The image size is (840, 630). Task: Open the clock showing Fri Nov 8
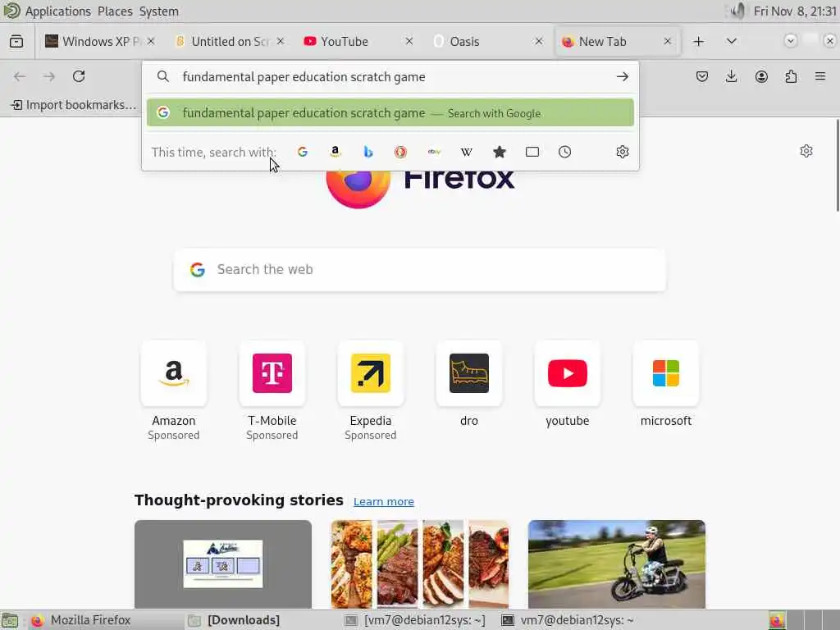795,11
